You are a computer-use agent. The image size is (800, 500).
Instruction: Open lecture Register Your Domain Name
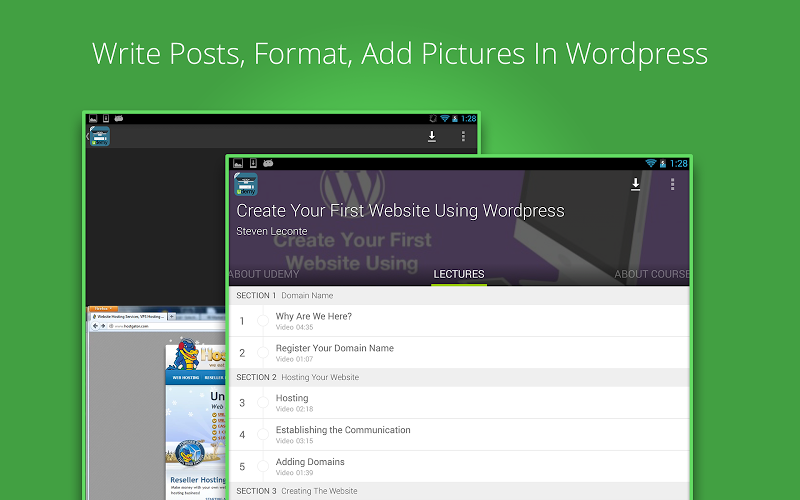click(459, 353)
